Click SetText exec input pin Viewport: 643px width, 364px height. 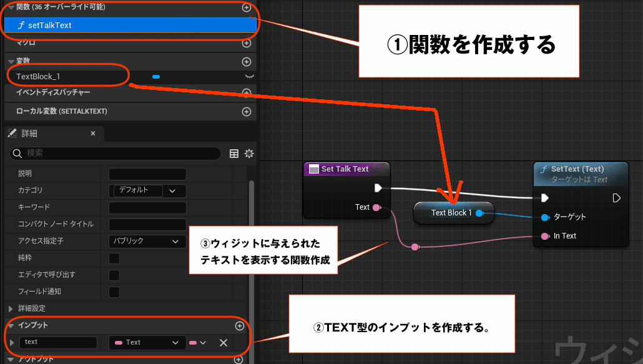click(544, 199)
